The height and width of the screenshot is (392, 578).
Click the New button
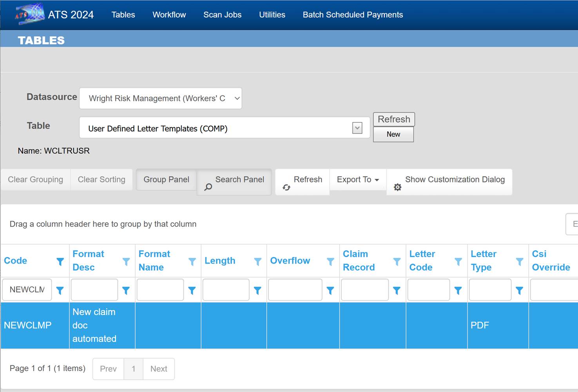point(393,134)
